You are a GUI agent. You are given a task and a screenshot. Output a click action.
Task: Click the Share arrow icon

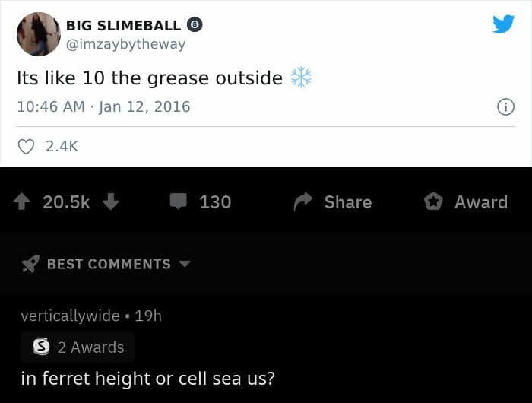click(303, 201)
